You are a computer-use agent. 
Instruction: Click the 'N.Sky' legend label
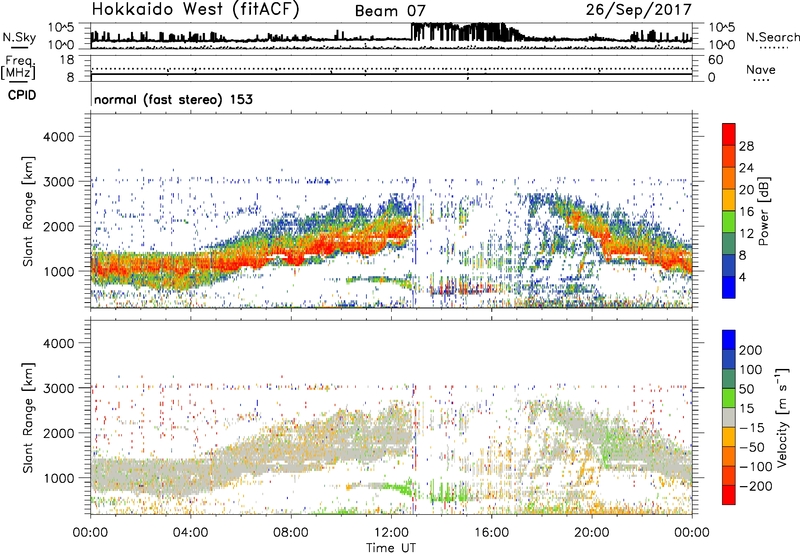(19, 37)
